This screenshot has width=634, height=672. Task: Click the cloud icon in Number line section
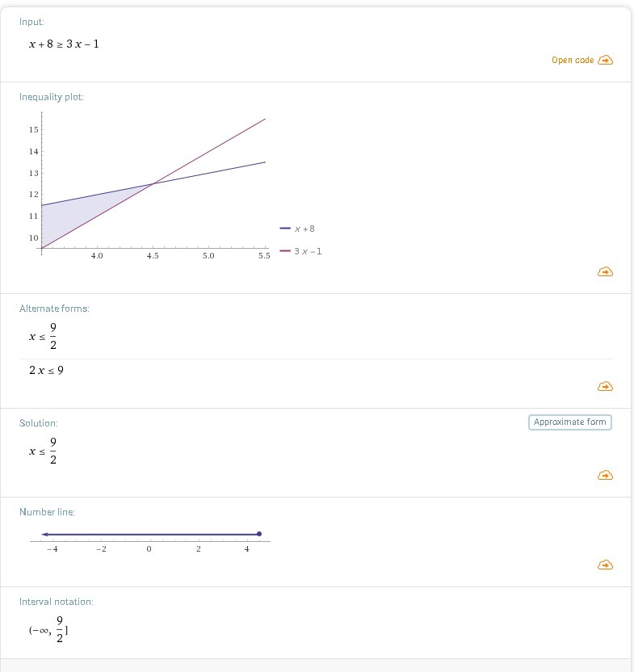[x=605, y=565]
